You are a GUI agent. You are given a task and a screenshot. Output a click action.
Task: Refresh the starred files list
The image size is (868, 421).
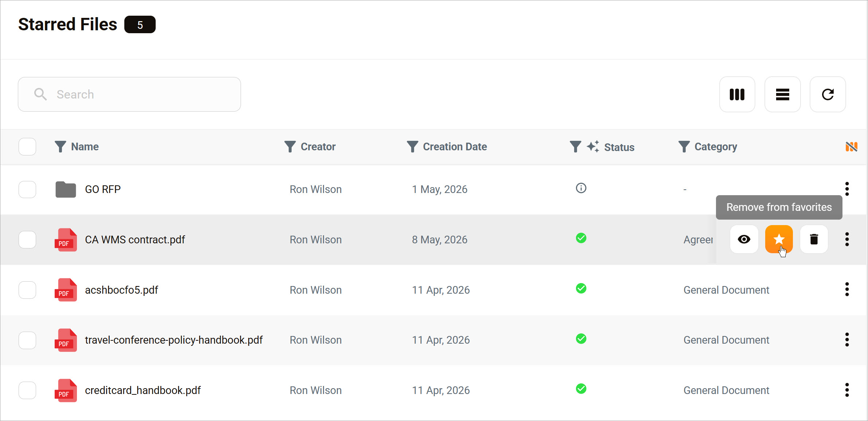tap(828, 94)
